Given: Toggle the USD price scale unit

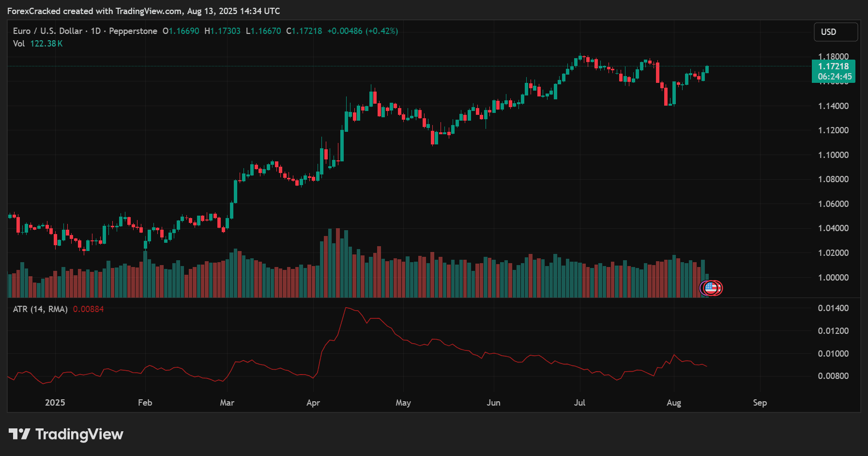Looking at the screenshot, I should (835, 32).
